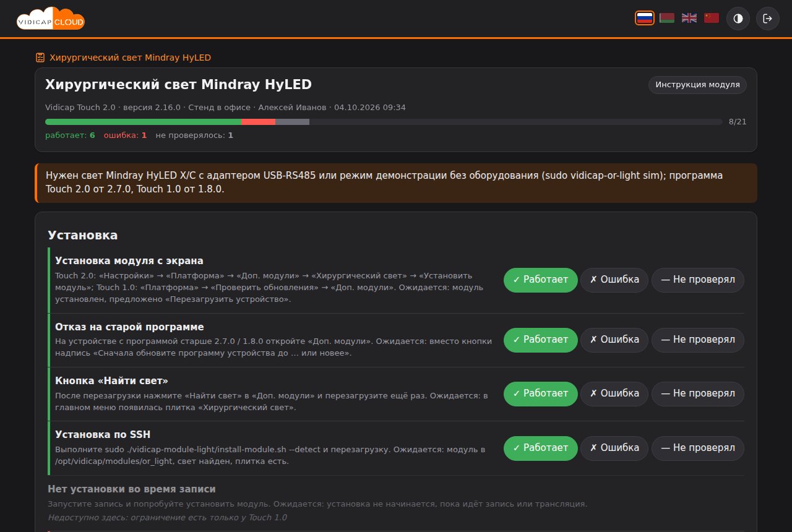Mark Отказ на старой программе as Не проверял
792x532 pixels.
click(x=698, y=340)
